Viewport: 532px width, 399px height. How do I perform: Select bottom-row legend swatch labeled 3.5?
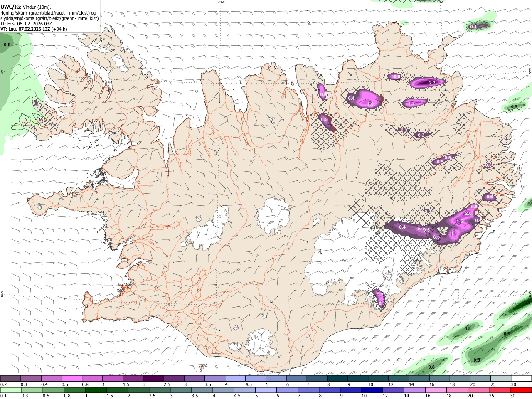click(202, 390)
